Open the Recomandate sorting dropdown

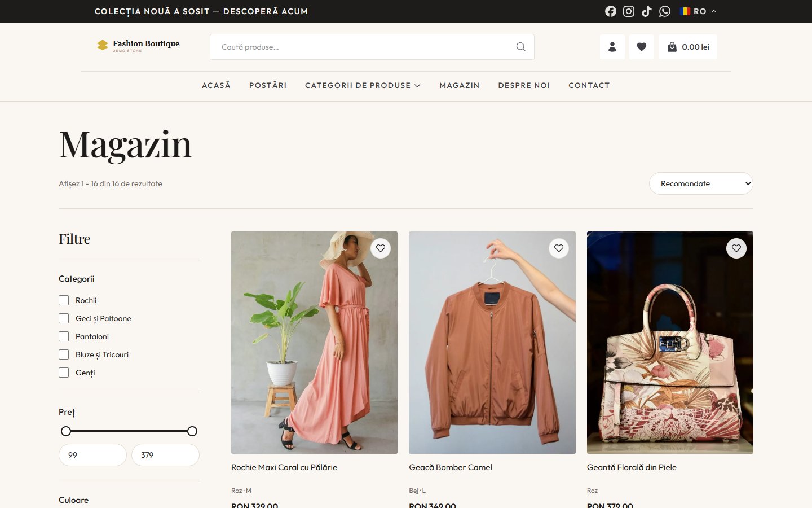[x=701, y=183]
